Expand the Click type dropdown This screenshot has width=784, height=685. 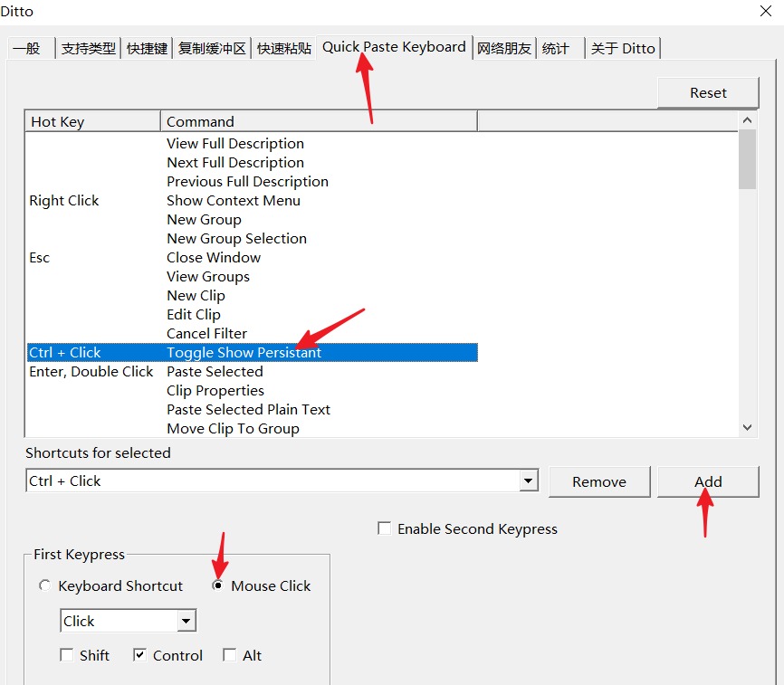[186, 622]
